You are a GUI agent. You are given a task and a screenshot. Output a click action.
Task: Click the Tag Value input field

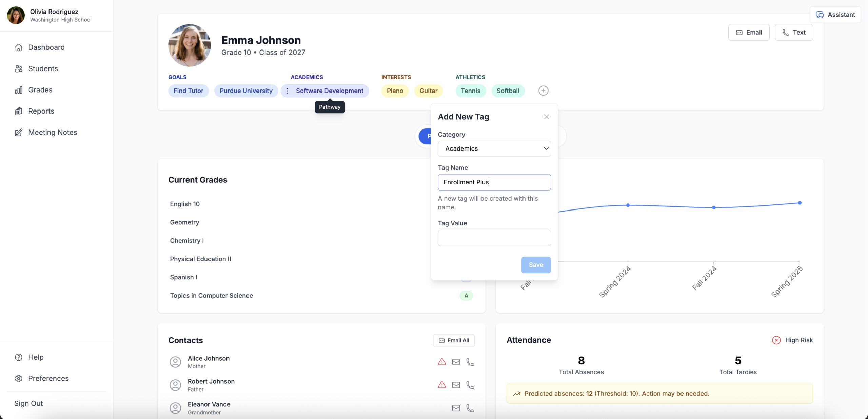click(494, 238)
